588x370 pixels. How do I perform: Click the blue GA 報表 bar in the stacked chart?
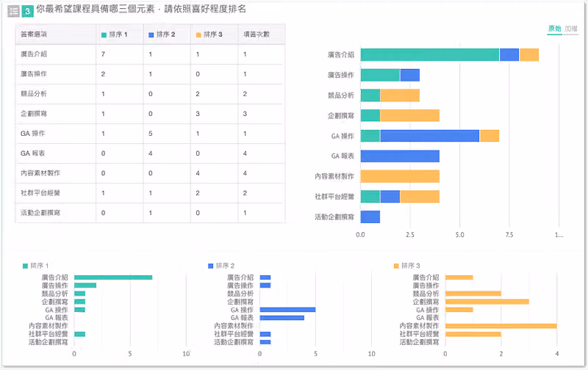click(x=400, y=156)
